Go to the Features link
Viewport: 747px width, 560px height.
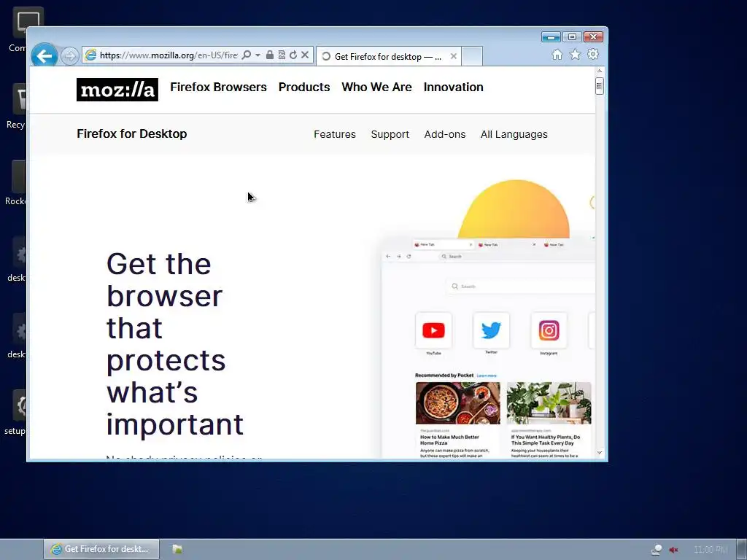tap(334, 134)
